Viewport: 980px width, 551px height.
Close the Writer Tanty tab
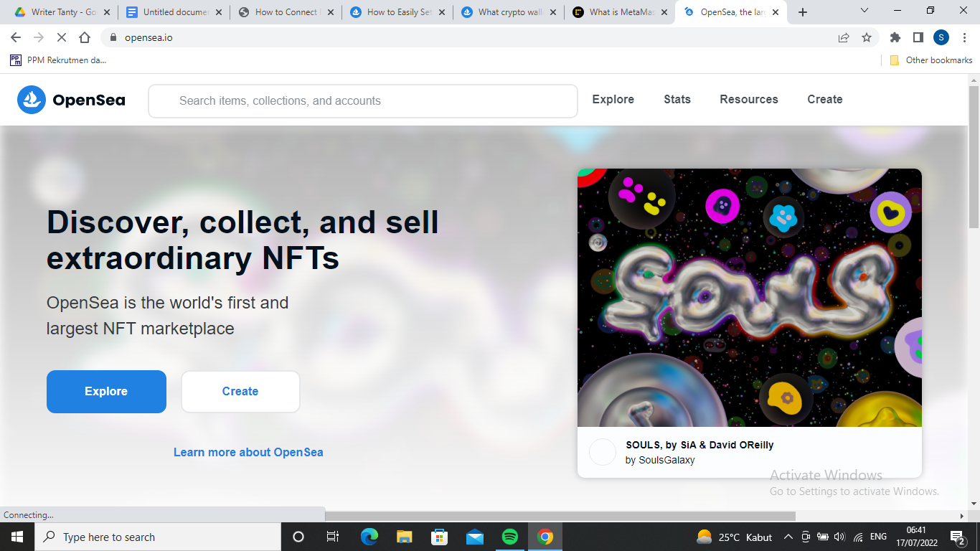107,12
